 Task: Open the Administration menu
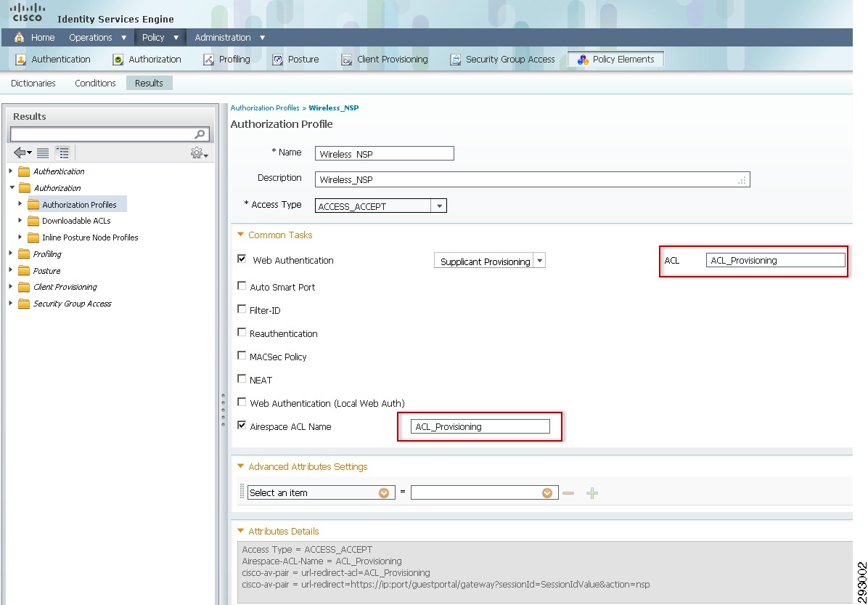230,38
